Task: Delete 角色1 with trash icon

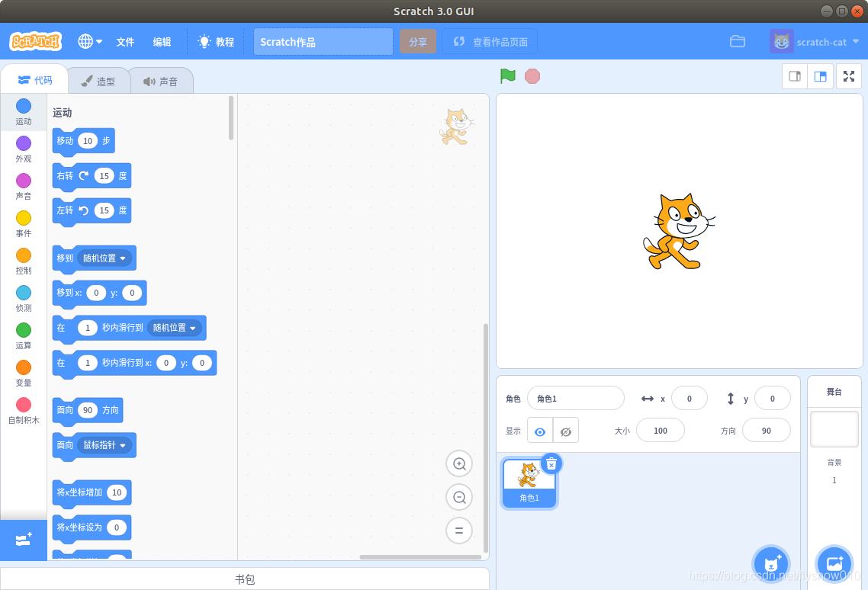Action: click(551, 464)
